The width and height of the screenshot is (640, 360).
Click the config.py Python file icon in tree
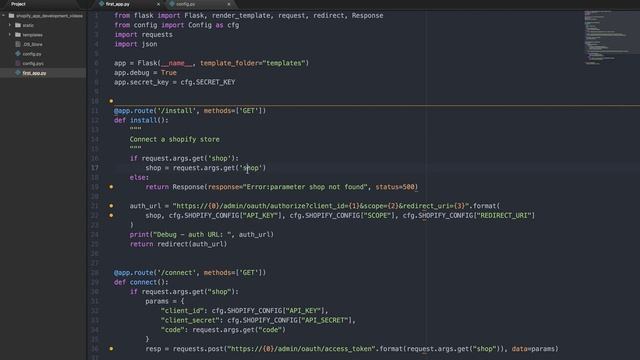tap(18, 53)
